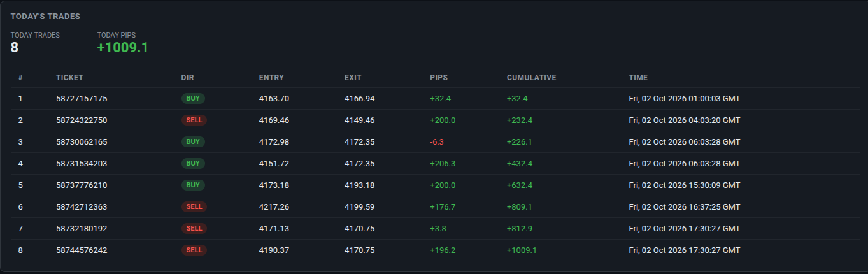Click the SELL badge for ticket 58744576242
This screenshot has height=274, width=868.
[194, 250]
